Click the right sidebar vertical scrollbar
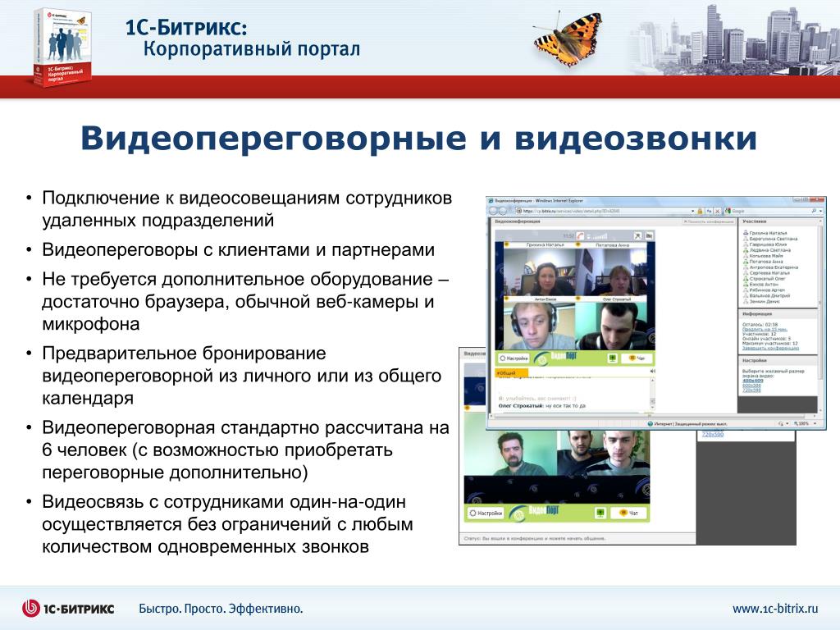The width and height of the screenshot is (840, 630). pyautogui.click(x=820, y=316)
